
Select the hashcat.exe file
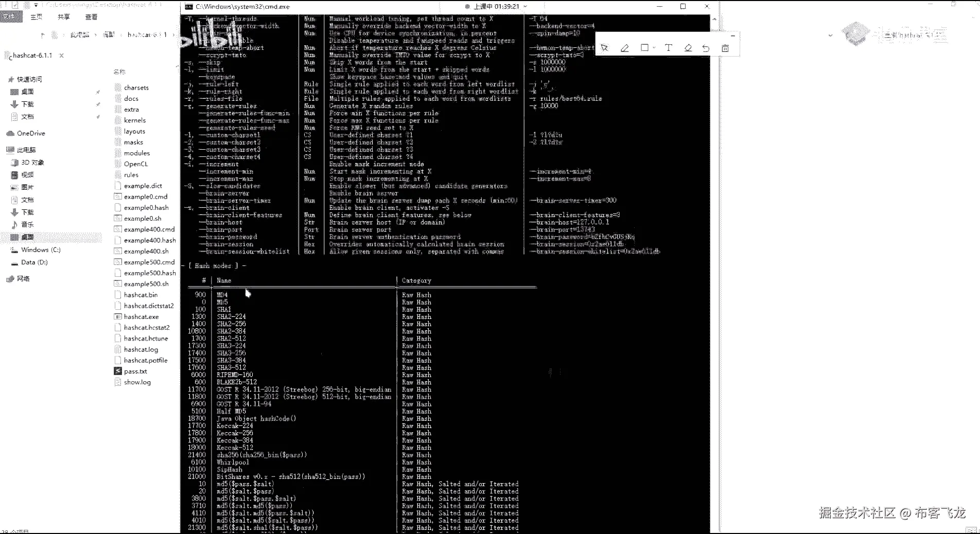[x=141, y=317]
